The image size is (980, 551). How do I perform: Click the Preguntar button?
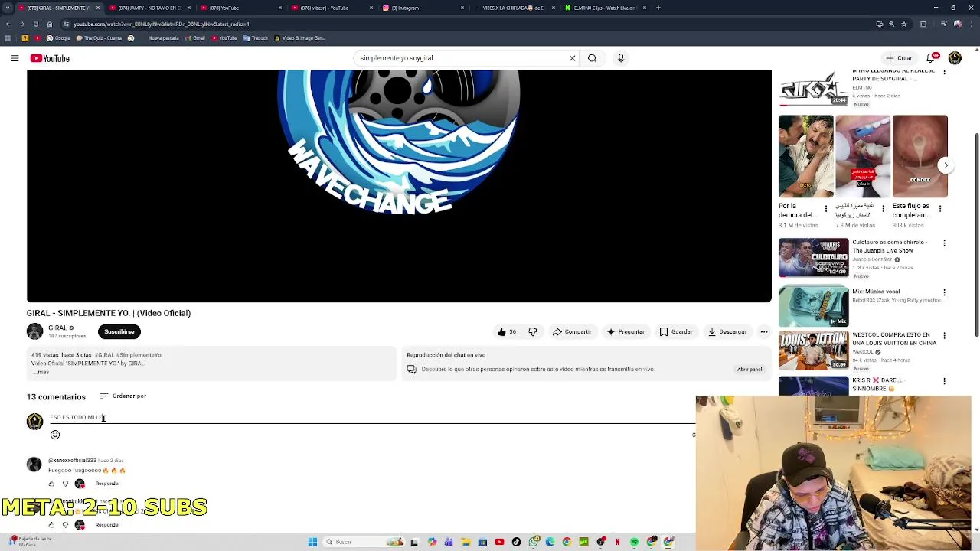tap(626, 331)
